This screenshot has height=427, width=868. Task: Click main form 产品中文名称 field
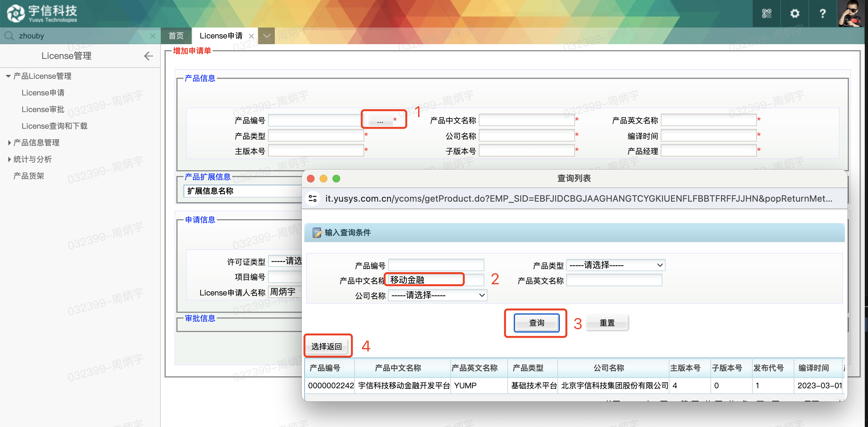(x=526, y=120)
